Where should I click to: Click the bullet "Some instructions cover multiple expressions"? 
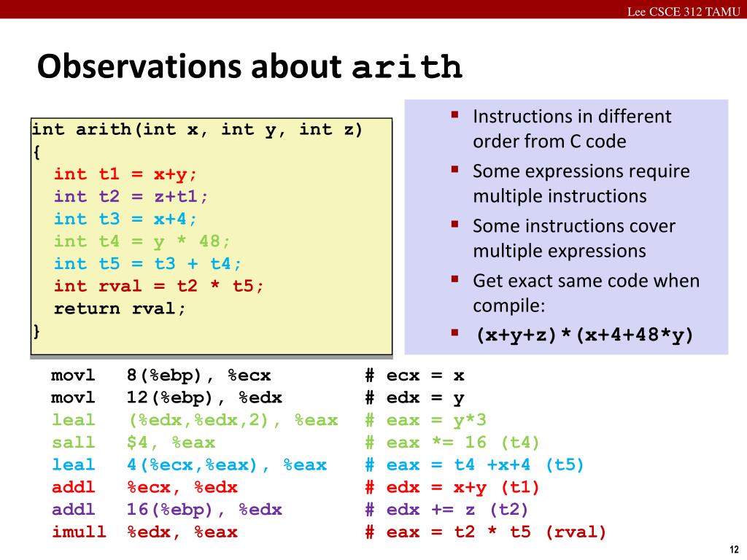coord(573,238)
